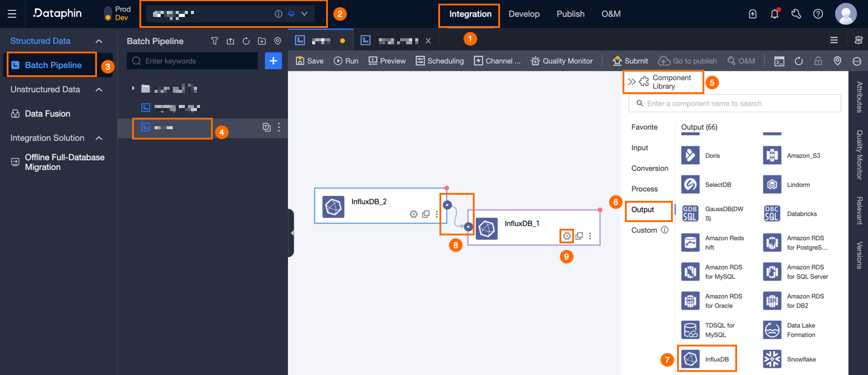
Task: Expand the folder in the pipeline tree
Action: (133, 89)
